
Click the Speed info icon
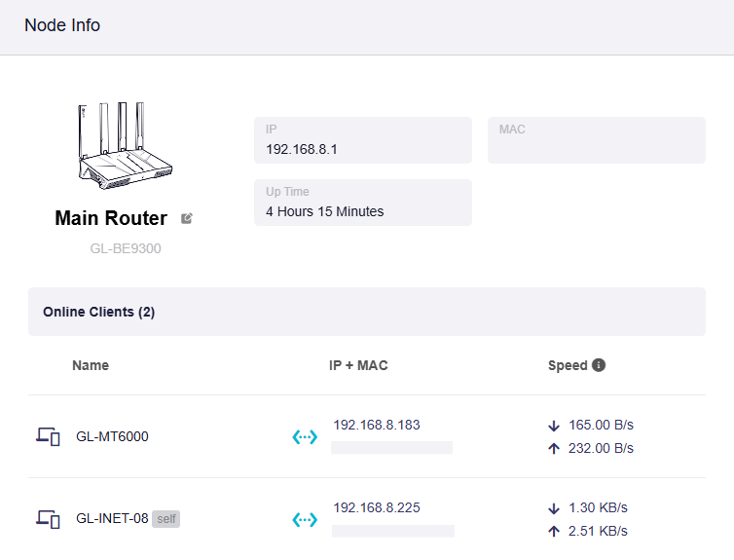(599, 365)
